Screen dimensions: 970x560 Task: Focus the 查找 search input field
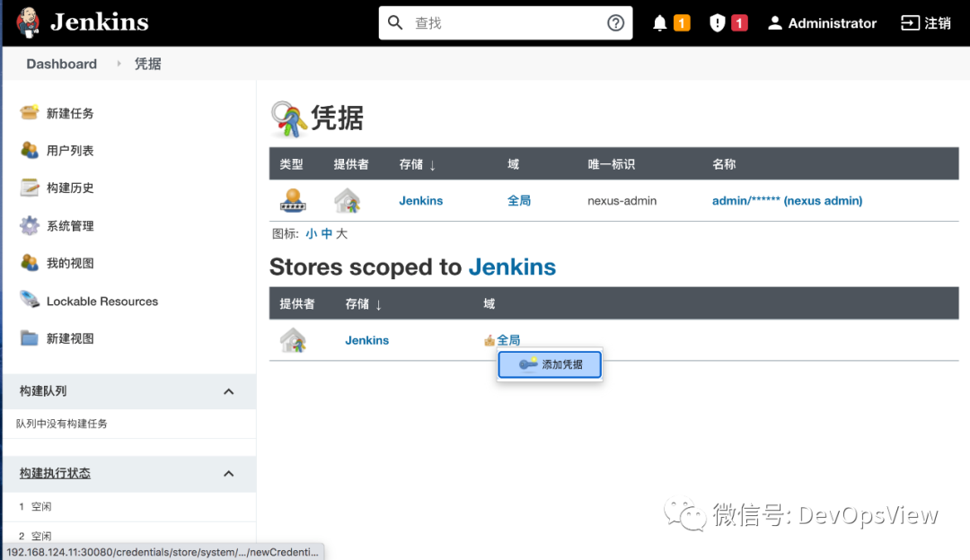[x=506, y=22]
